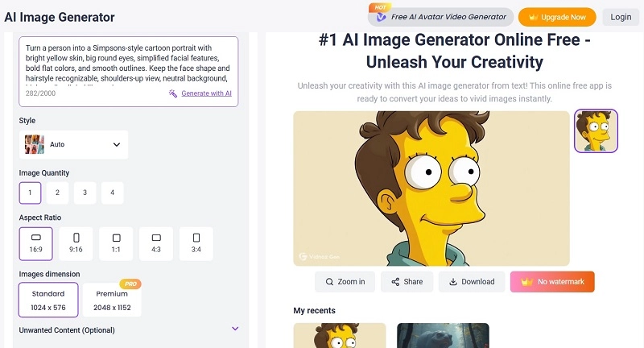The width and height of the screenshot is (644, 348).
Task: Click the No watermark button
Action: coord(552,282)
